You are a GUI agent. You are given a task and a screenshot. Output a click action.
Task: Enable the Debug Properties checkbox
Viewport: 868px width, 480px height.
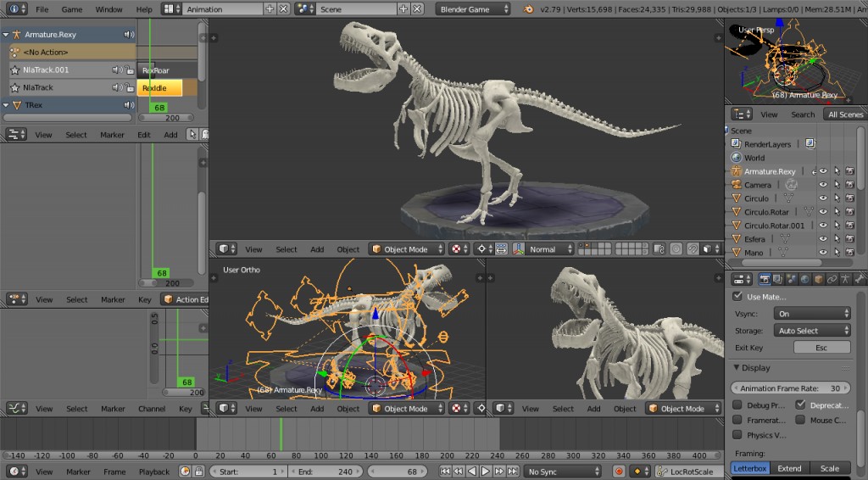737,405
